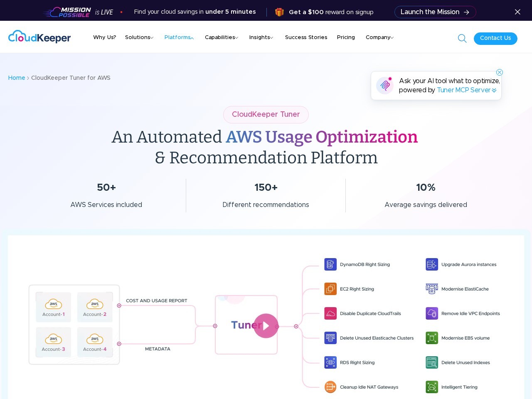Click the RDS Right Sizing icon
The width and height of the screenshot is (532, 399).
(x=330, y=362)
